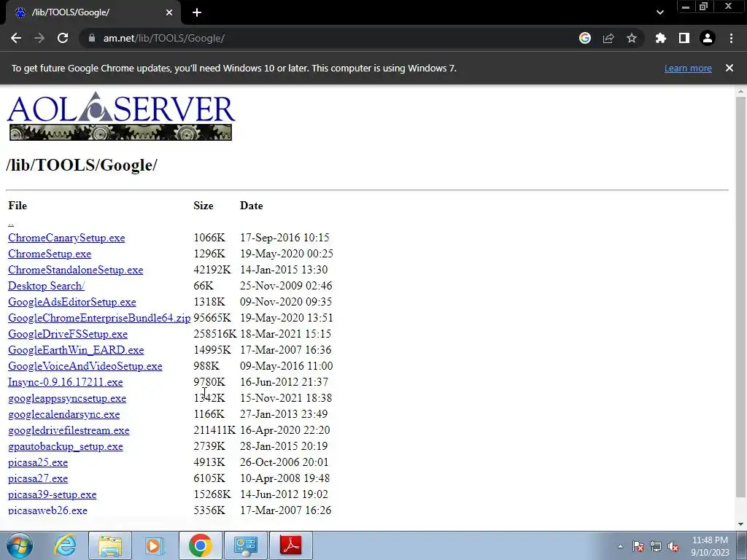The image size is (747, 560).
Task: Download ChromeStandaloneSetup.exe
Action: coord(75,270)
